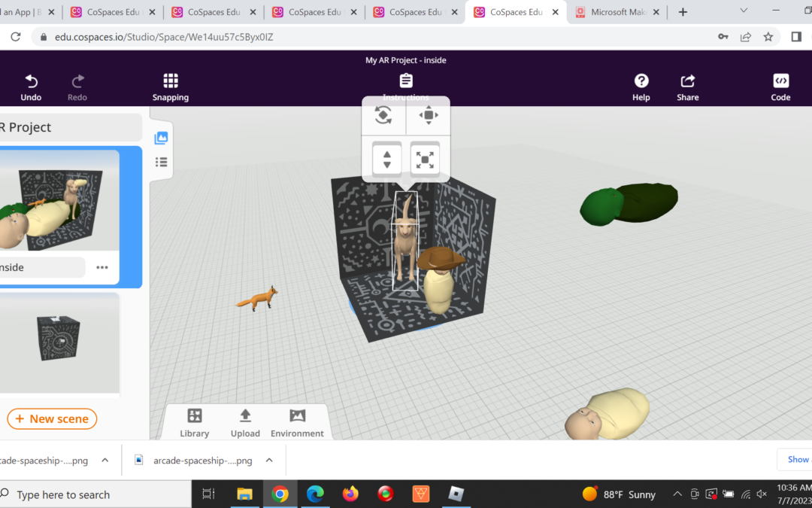Click the Windows search box
Viewport: 812px width, 508px height.
pyautogui.click(x=95, y=494)
